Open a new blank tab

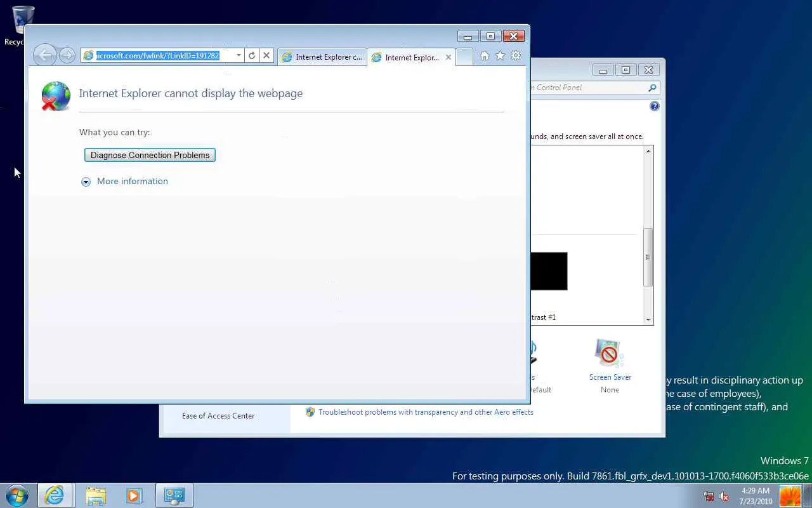464,57
